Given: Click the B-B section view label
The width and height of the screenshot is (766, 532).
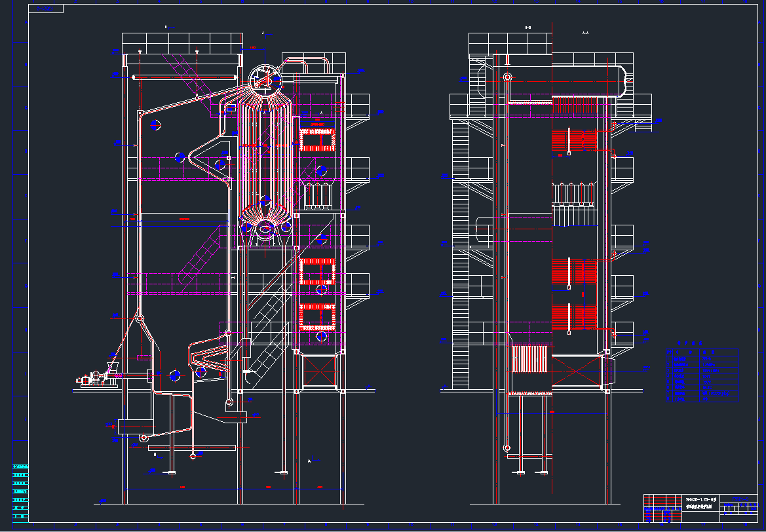Looking at the screenshot, I should point(528,28).
